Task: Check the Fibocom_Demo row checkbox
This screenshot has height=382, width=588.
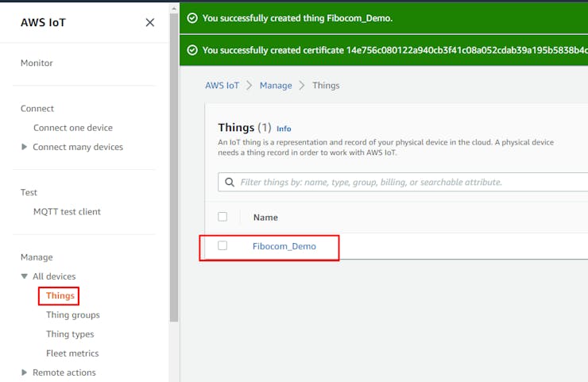Action: [222, 246]
